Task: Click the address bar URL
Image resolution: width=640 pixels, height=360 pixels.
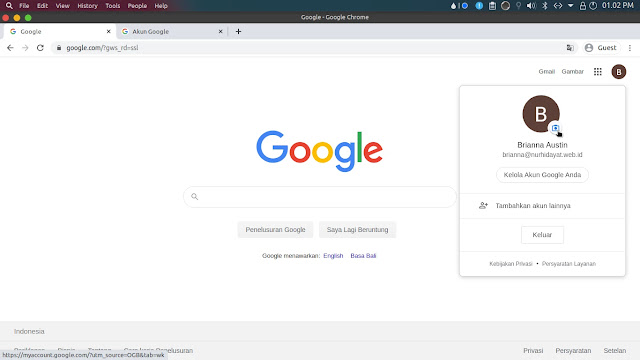Action: tap(102, 48)
